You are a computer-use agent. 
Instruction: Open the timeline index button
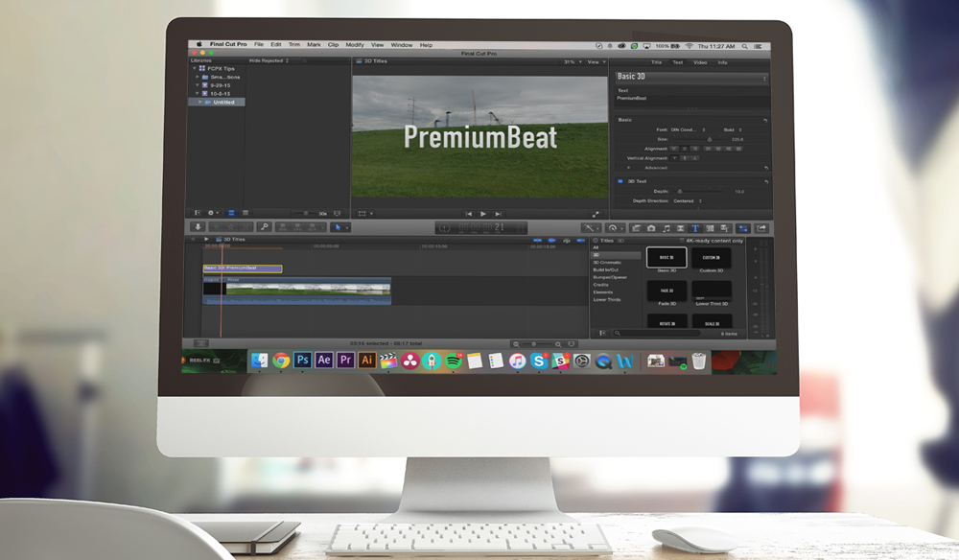(200, 343)
